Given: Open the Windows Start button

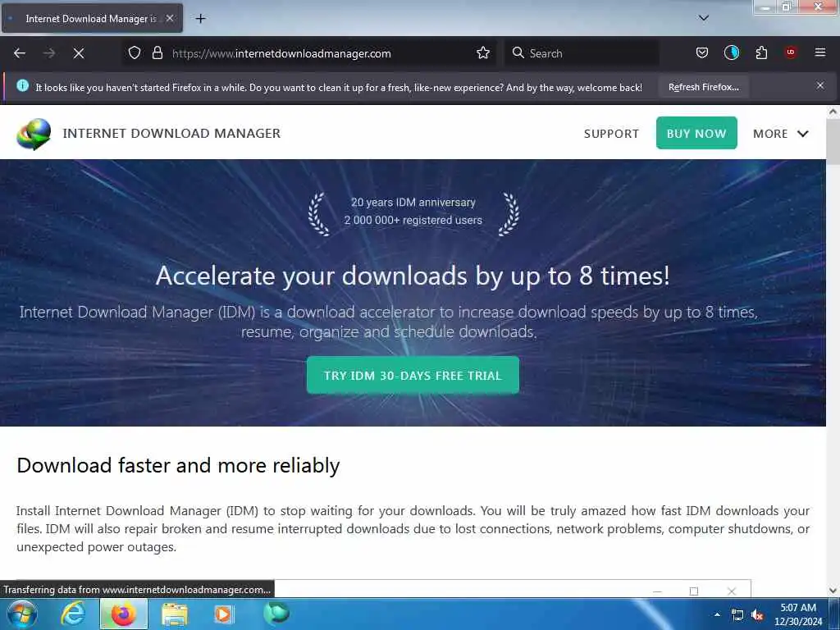Looking at the screenshot, I should (x=22, y=614).
